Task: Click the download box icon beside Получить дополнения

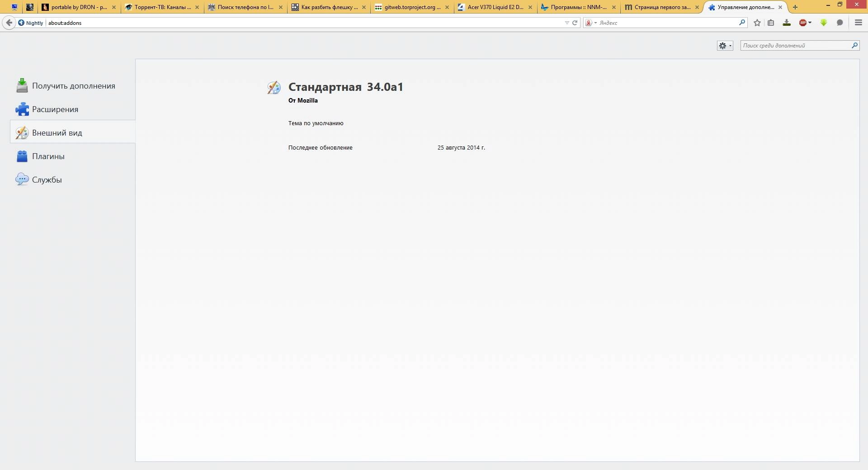Action: pyautogui.click(x=22, y=85)
